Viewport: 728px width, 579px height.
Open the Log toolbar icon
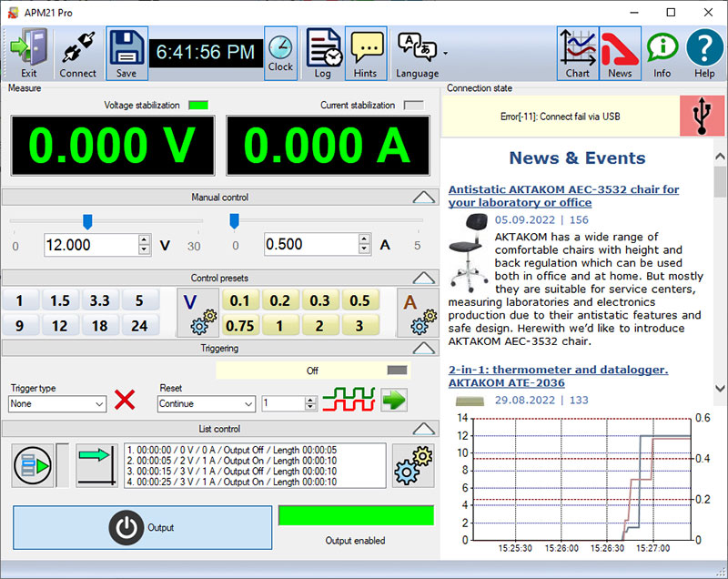coord(323,53)
